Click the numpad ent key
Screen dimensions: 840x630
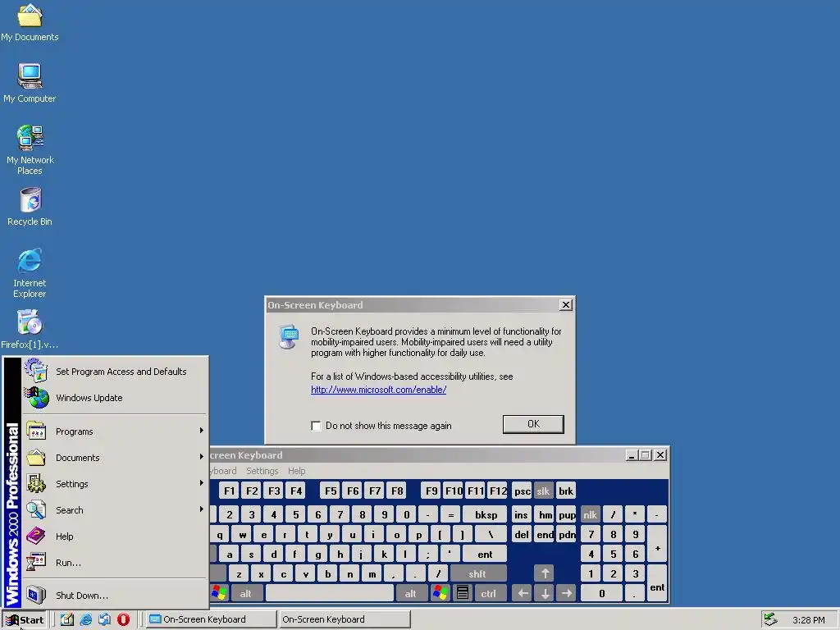pyautogui.click(x=657, y=583)
